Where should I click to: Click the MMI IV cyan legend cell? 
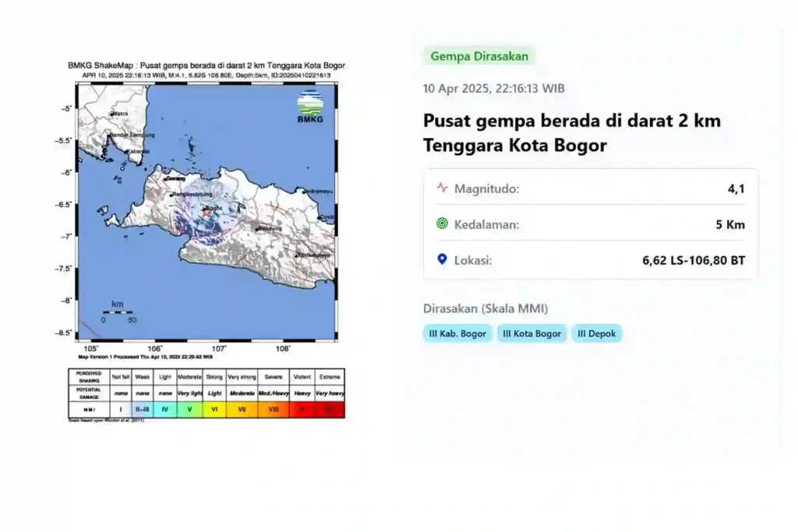[x=165, y=410]
